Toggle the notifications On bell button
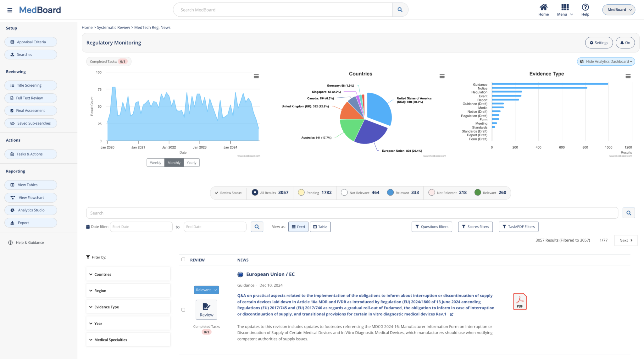The image size is (644, 359). pyautogui.click(x=625, y=42)
